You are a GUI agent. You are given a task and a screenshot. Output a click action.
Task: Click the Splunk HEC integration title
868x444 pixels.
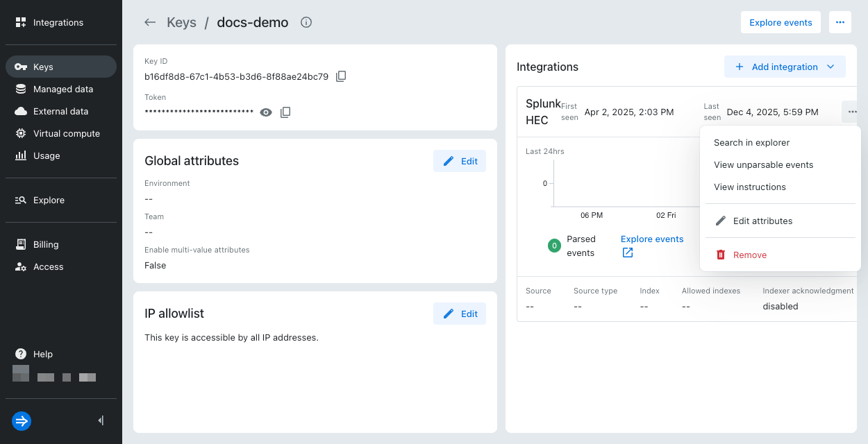point(542,112)
